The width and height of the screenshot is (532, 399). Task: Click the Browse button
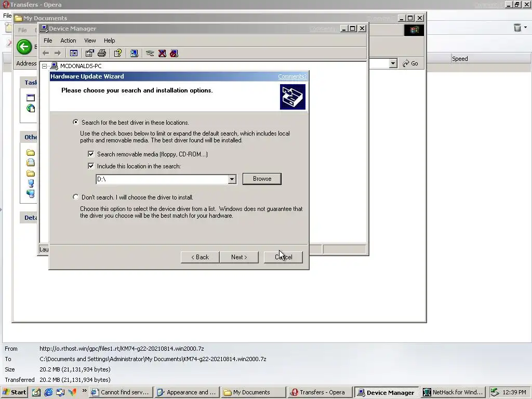[262, 179]
